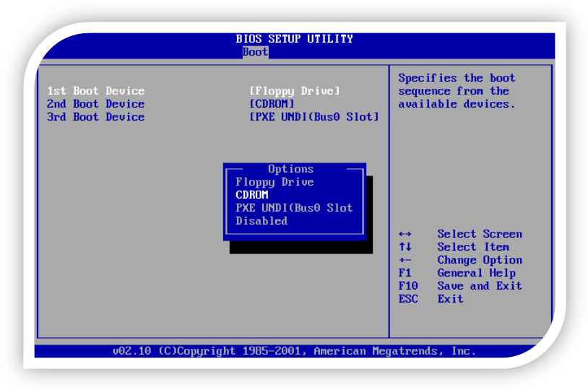Click the Options popup title
588x390 pixels.
[291, 169]
